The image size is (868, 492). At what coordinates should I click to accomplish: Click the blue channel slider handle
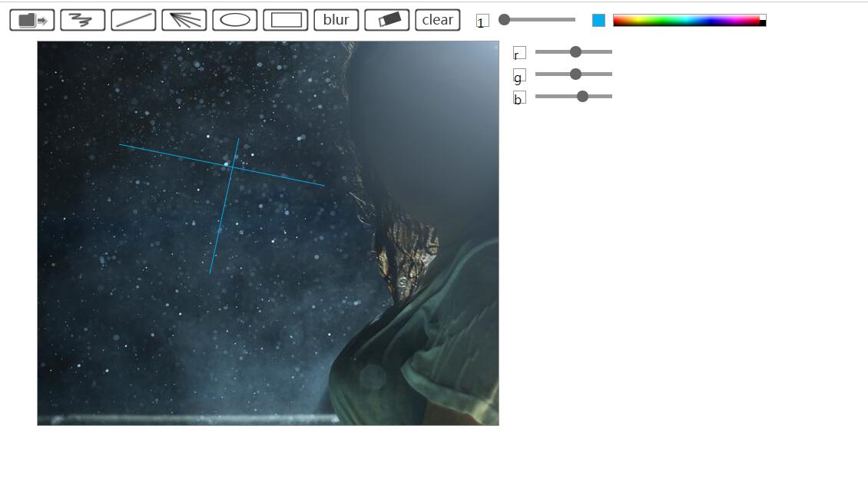coord(582,97)
